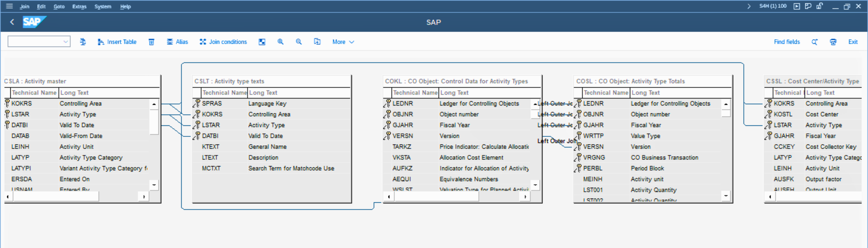Open the hamburger menu icon
868x248 pixels.
click(9, 6)
